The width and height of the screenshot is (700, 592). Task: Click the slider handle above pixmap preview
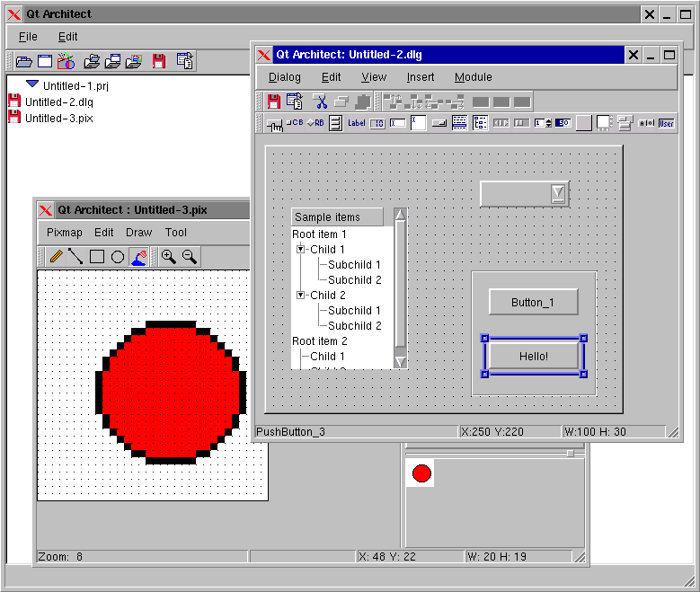[x=570, y=454]
